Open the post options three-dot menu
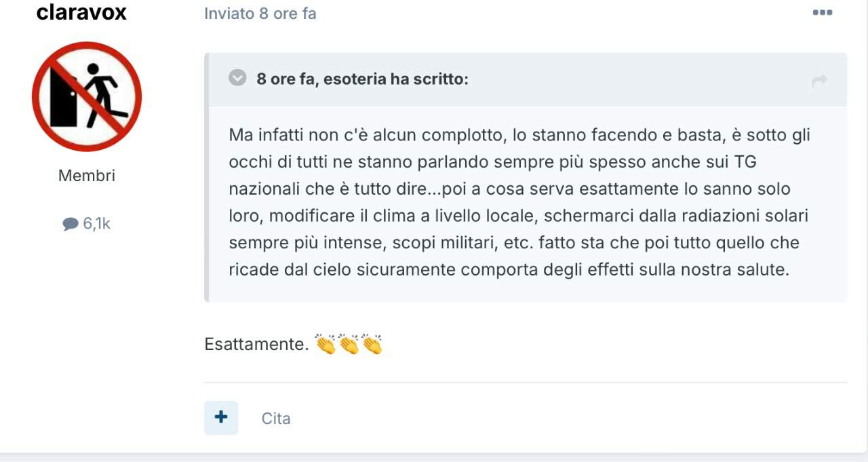The width and height of the screenshot is (868, 462). click(x=822, y=13)
